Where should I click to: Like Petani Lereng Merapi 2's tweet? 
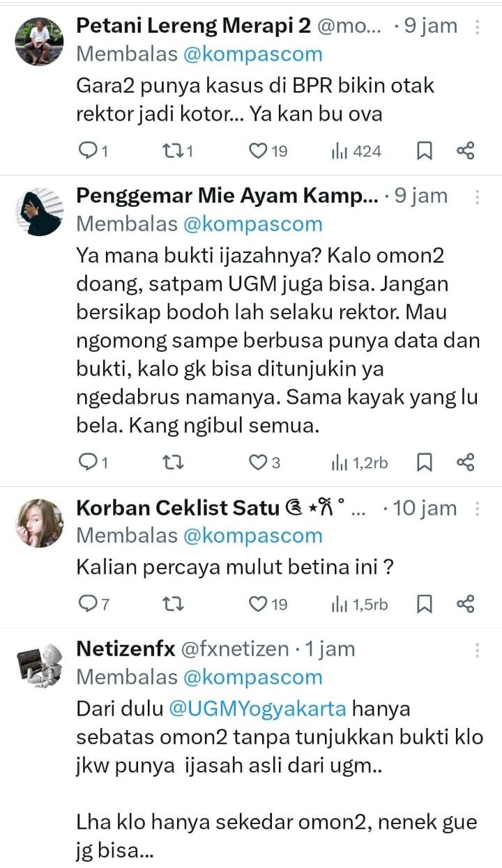tap(259, 150)
